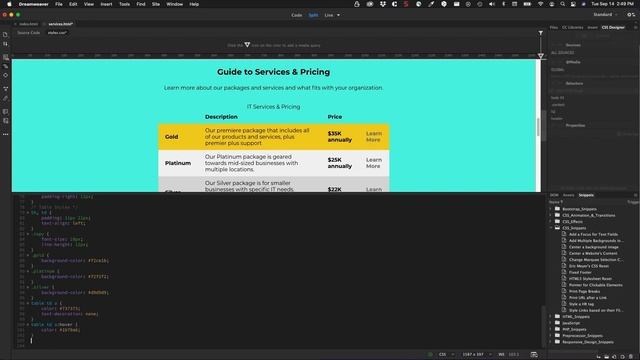This screenshot has height=360, width=640.
Task: Open the Standard workspace dropdown
Action: (605, 15)
